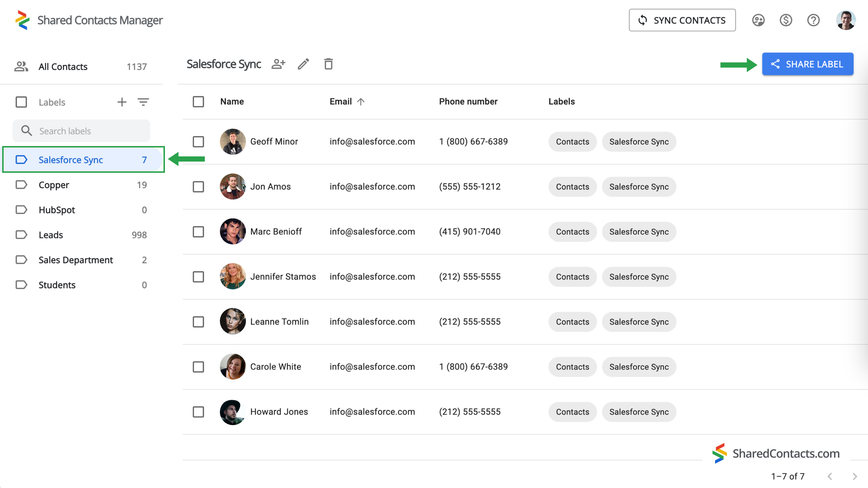Open the user profile avatar
The image size is (868, 488).
846,20
